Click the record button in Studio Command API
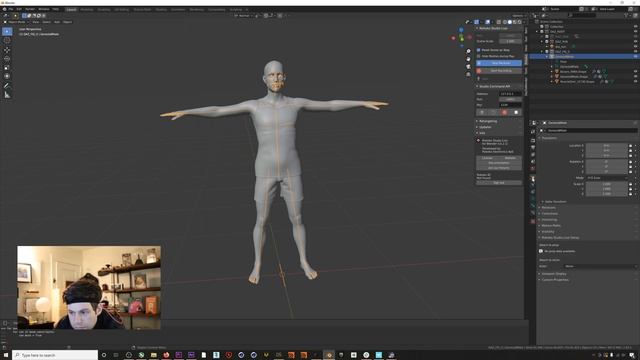Viewport: 640px width, 360px height. (x=504, y=112)
